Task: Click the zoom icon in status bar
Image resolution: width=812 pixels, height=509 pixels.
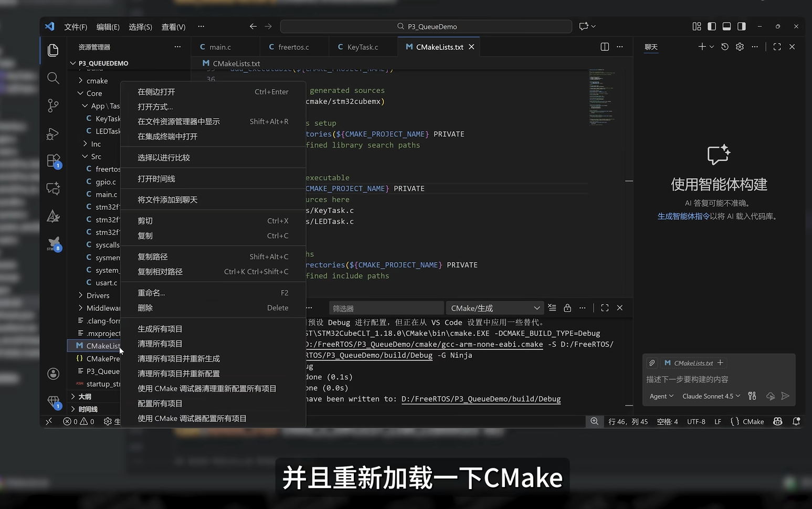Action: (x=594, y=421)
